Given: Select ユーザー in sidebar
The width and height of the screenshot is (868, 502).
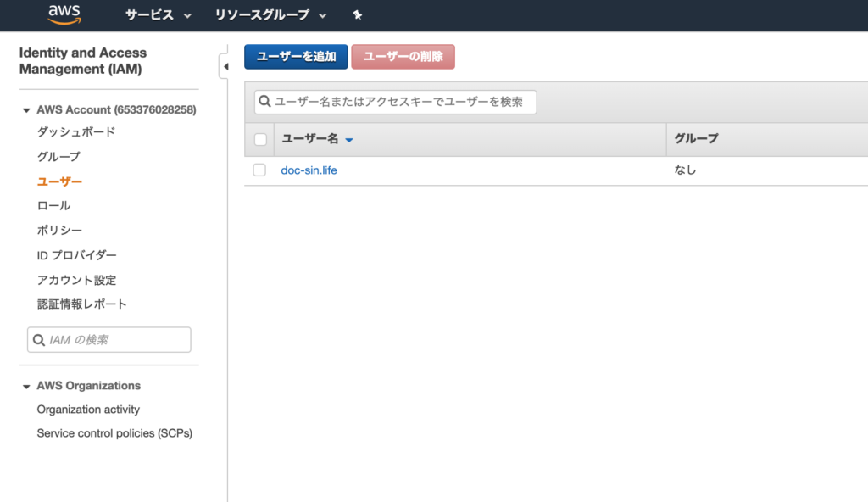Looking at the screenshot, I should 59,181.
